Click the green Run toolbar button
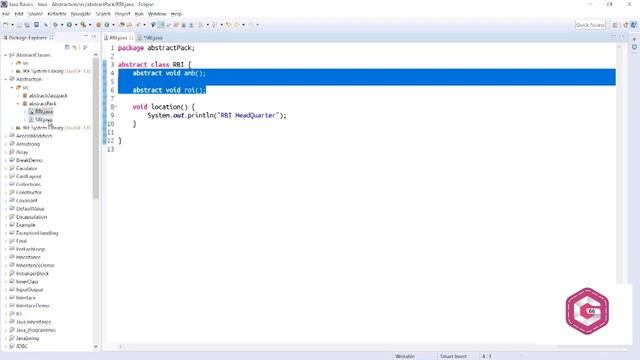This screenshot has width=640, height=360. coord(69,25)
